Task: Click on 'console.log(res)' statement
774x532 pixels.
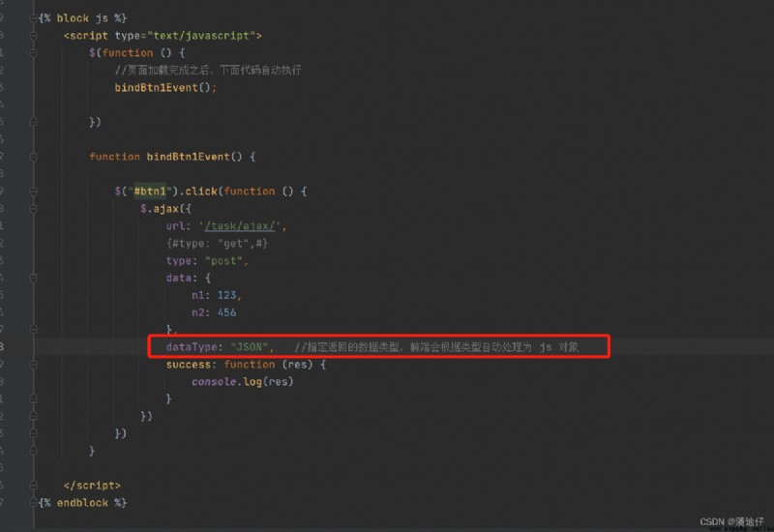Action: [x=243, y=381]
